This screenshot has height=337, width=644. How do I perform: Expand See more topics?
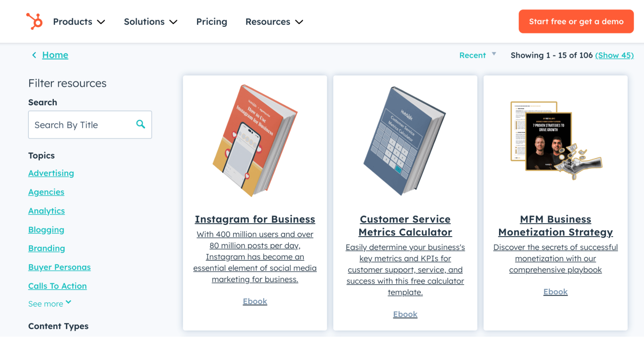[50, 303]
